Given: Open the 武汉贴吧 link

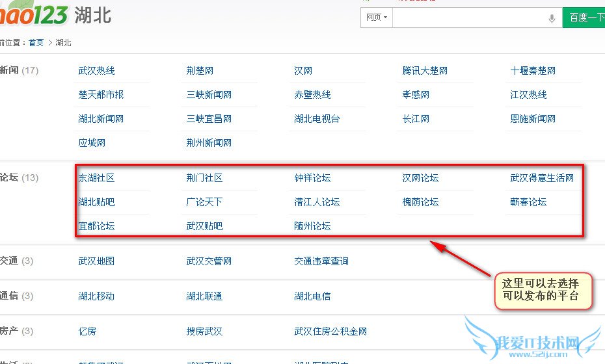Looking at the screenshot, I should pyautogui.click(x=204, y=226).
